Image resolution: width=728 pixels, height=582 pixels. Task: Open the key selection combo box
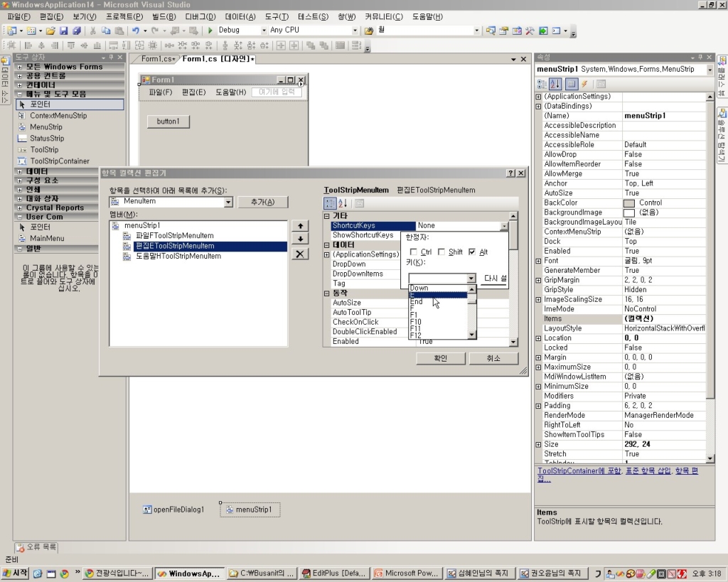(x=471, y=279)
